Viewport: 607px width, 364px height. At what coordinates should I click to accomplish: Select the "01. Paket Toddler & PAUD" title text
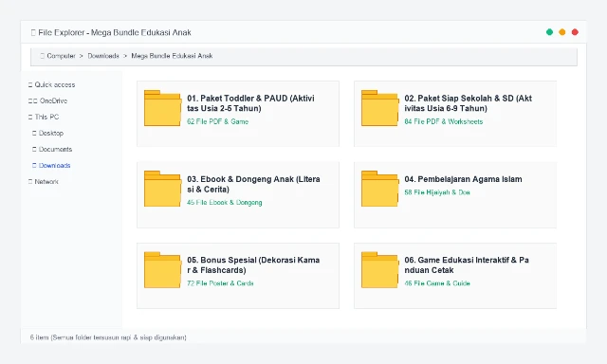250,103
